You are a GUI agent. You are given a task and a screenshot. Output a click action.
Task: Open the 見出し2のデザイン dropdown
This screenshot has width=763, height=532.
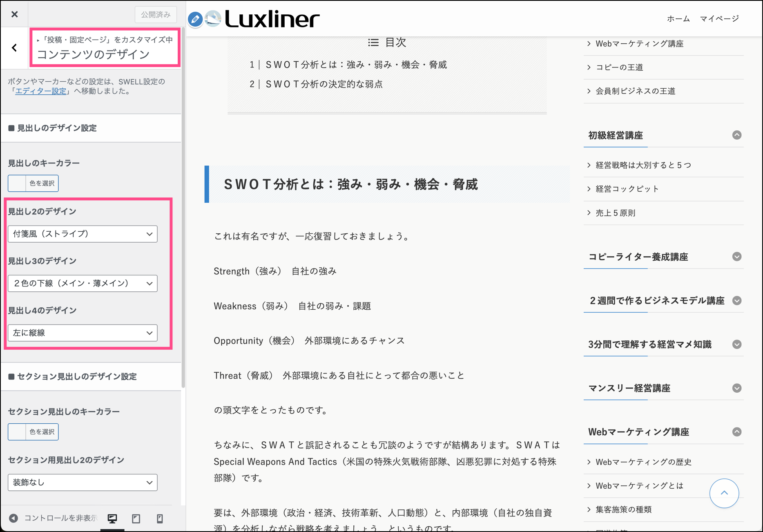pyautogui.click(x=83, y=234)
